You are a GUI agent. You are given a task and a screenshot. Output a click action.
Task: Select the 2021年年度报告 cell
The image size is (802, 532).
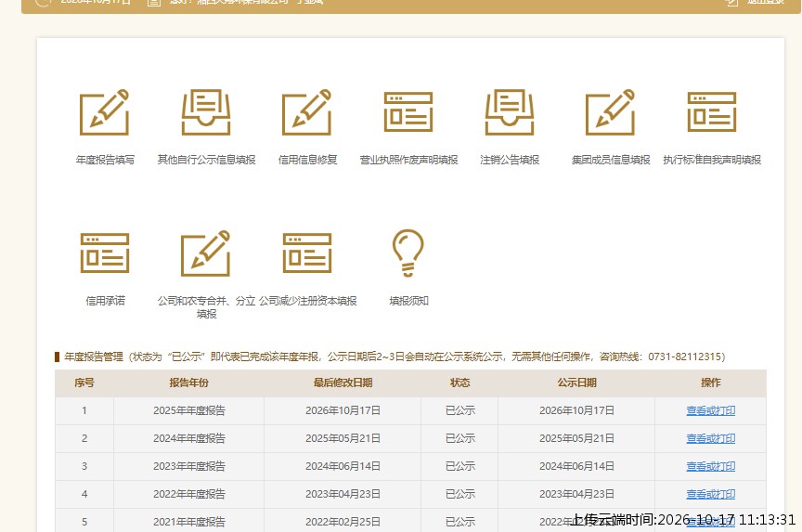(x=188, y=521)
